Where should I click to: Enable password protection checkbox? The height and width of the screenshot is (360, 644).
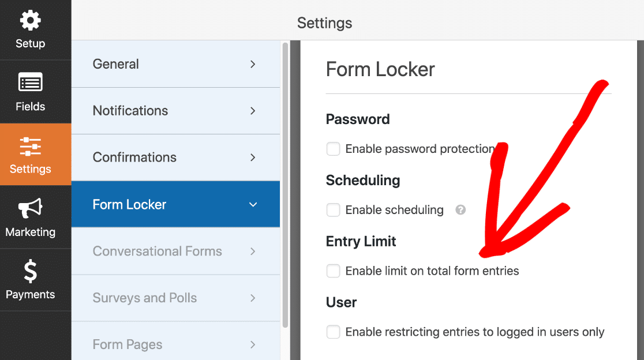(333, 149)
